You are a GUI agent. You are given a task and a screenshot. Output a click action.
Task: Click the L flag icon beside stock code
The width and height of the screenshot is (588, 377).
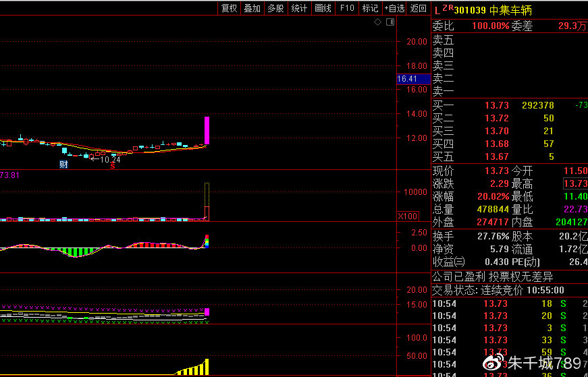(437, 10)
